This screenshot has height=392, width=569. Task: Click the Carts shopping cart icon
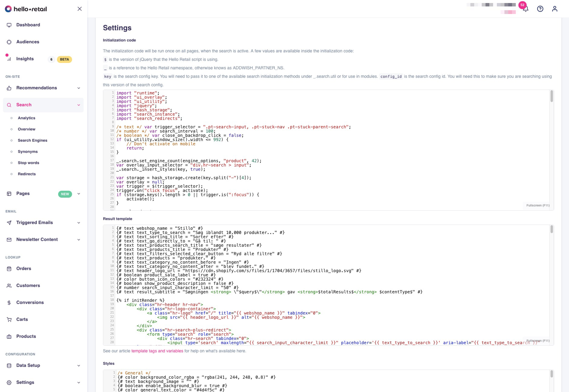pos(9,320)
